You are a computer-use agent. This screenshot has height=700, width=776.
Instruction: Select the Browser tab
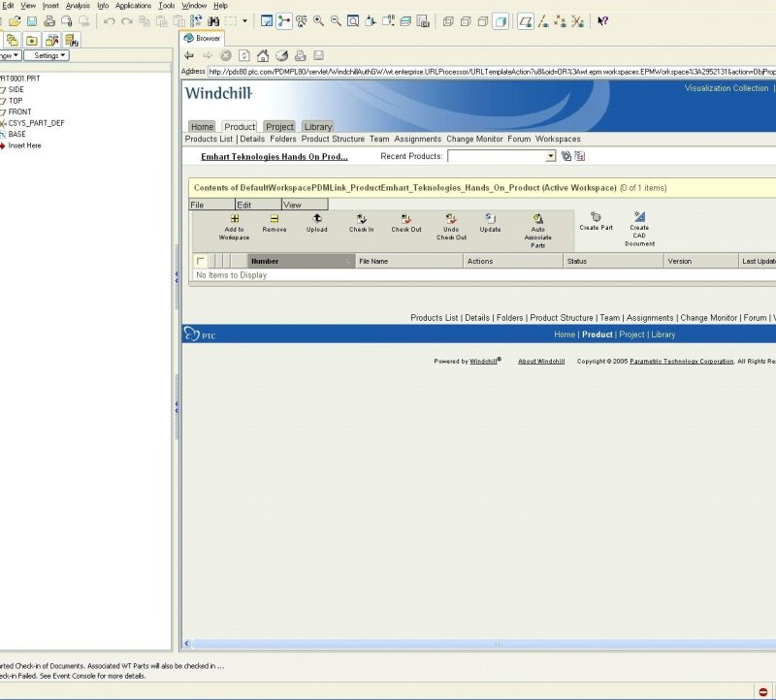[203, 38]
